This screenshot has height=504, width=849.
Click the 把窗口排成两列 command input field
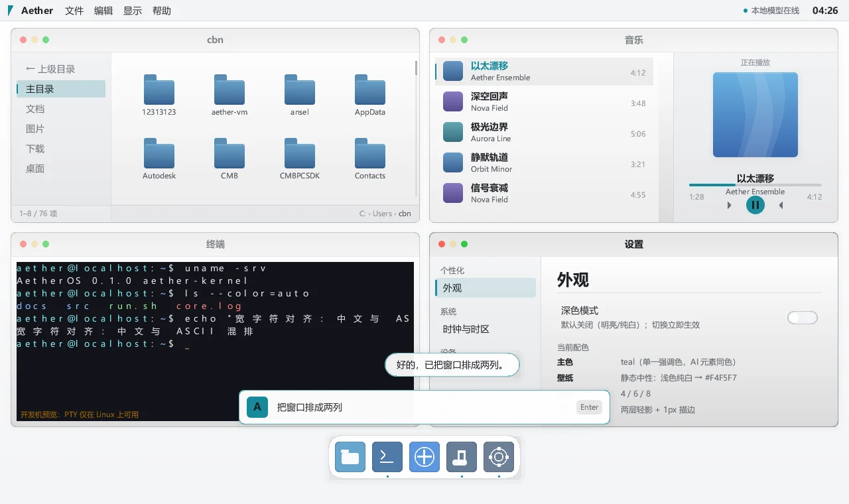tap(423, 407)
